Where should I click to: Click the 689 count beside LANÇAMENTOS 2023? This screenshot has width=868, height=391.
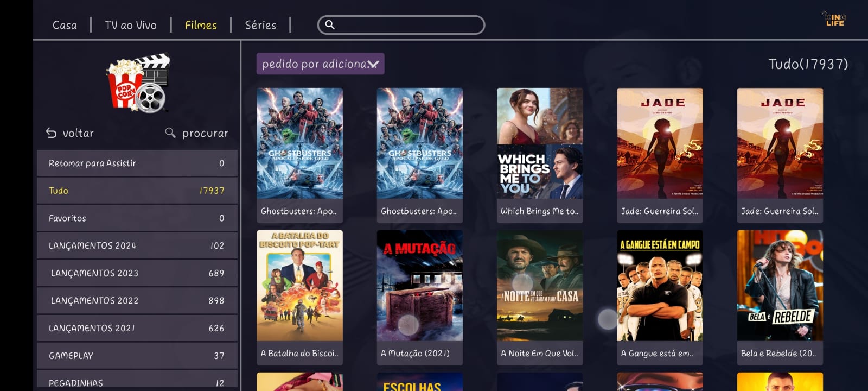point(216,273)
